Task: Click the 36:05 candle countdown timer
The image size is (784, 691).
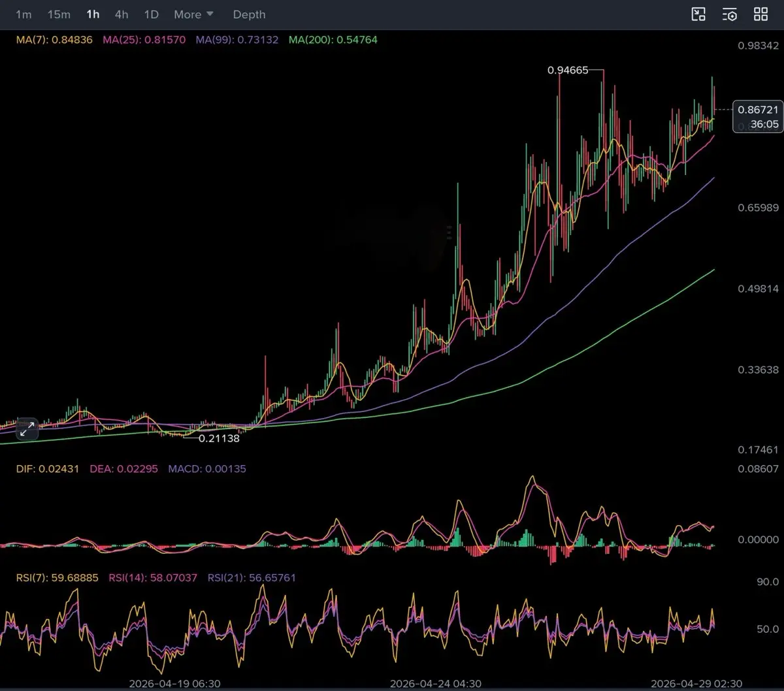Action: (x=763, y=124)
